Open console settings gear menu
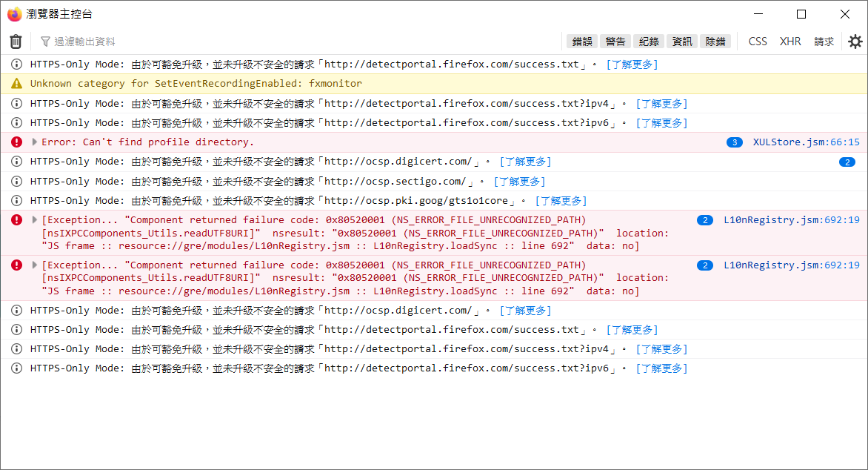 (855, 42)
